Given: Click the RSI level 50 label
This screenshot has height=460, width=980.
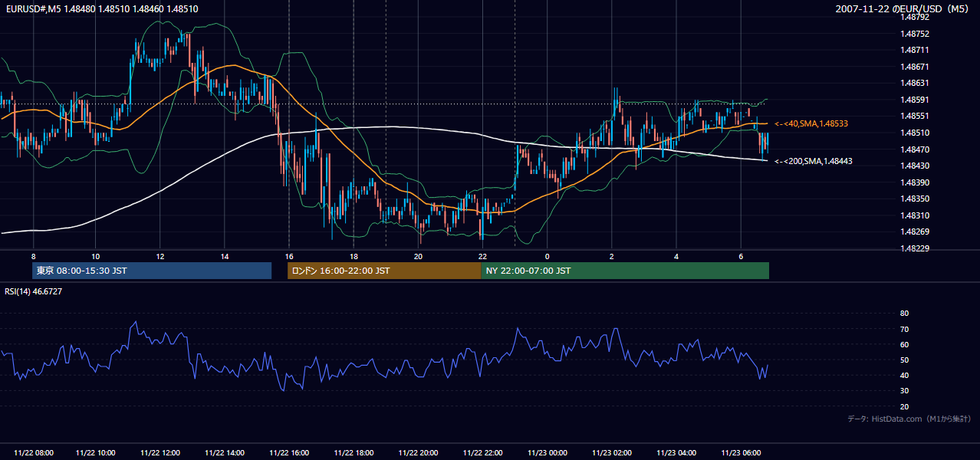Looking at the screenshot, I should [904, 360].
